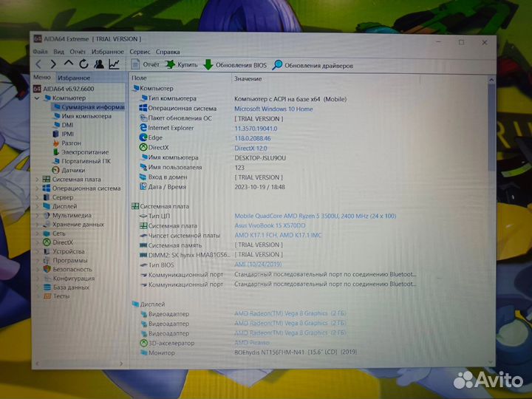Select AIDA64 v6.92.6600 root tree item
The image size is (532, 399).
(64, 89)
